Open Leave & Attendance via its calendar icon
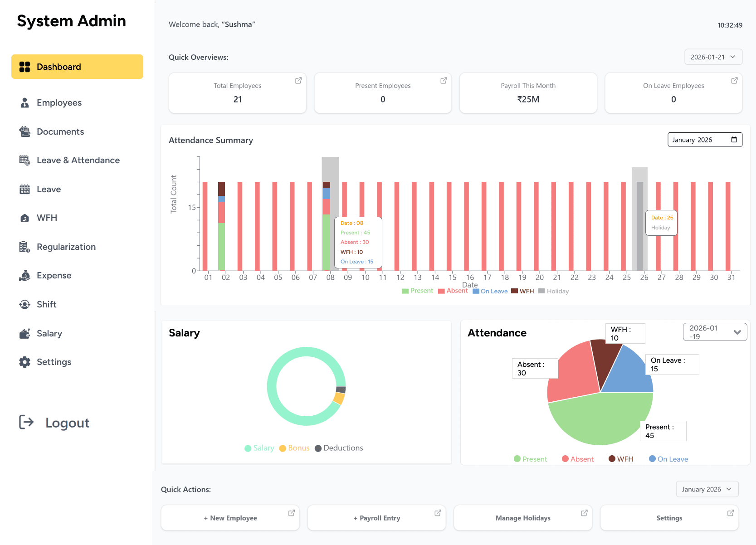The height and width of the screenshot is (545, 756). click(x=24, y=160)
